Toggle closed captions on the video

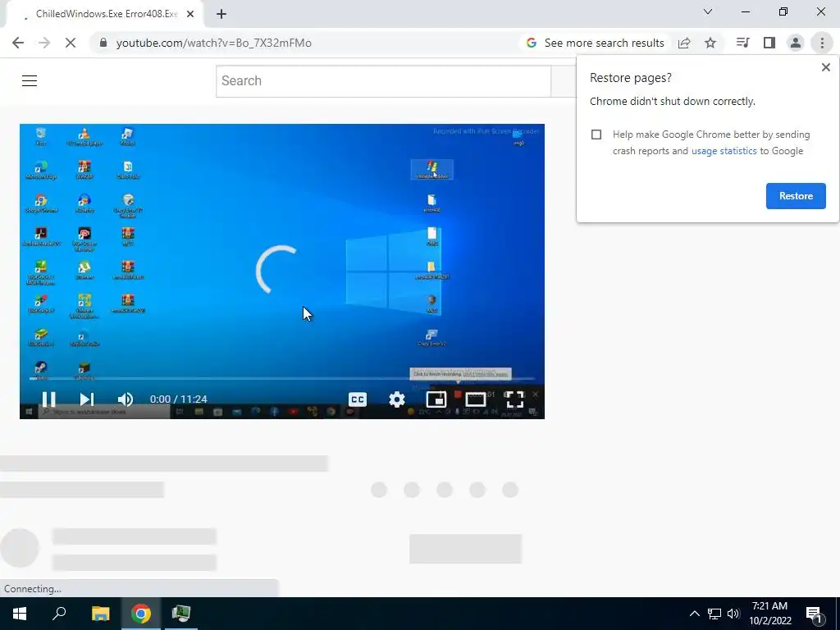[358, 399]
